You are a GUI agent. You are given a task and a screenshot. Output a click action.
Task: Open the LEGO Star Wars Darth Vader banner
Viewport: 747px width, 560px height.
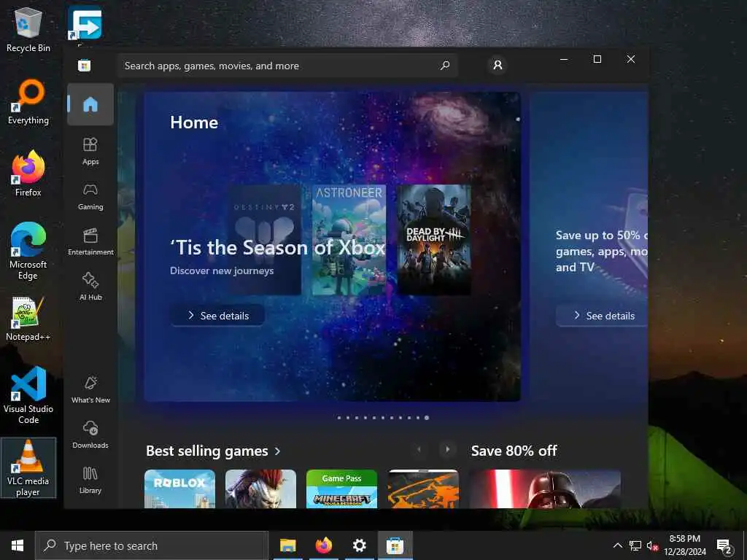pos(544,489)
